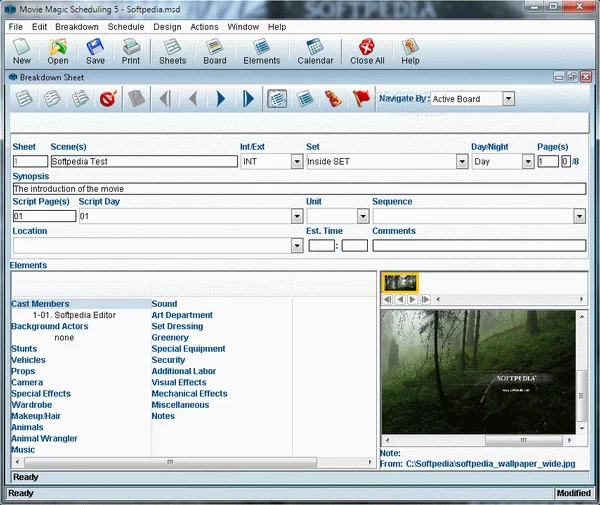Go to the next breakdown sheet
The width and height of the screenshot is (600, 505).
point(220,99)
